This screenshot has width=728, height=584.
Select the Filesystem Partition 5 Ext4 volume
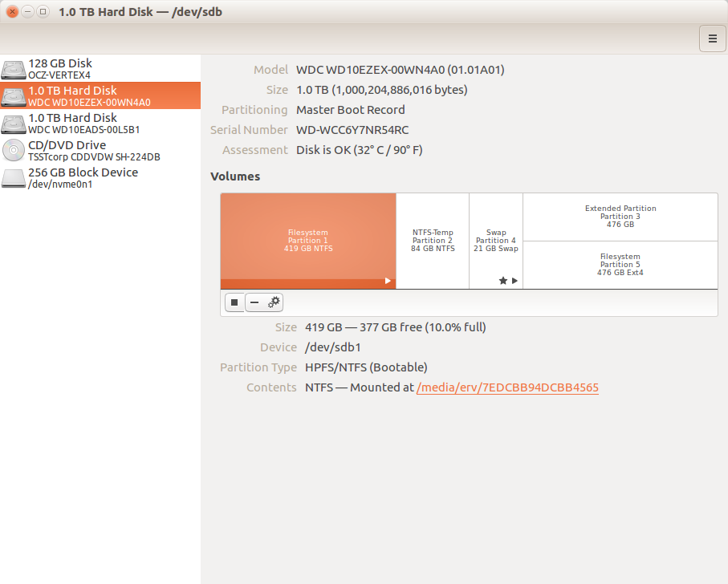click(620, 265)
